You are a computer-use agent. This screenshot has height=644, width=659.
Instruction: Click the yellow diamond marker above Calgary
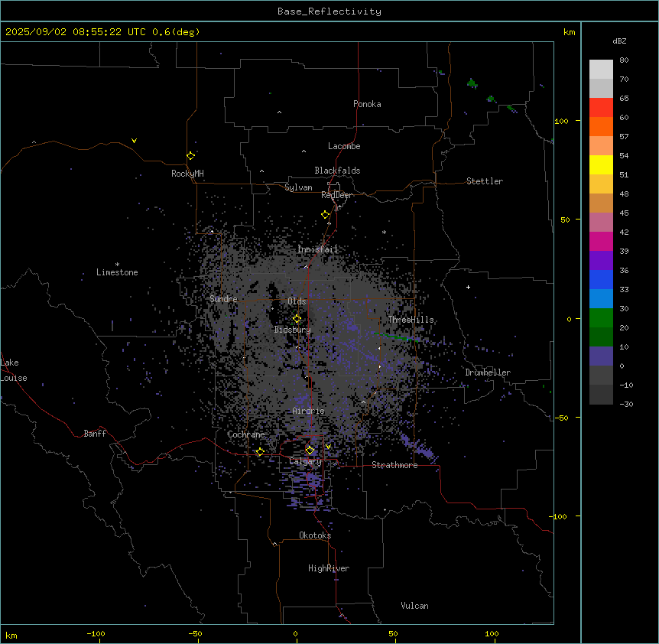point(310,450)
